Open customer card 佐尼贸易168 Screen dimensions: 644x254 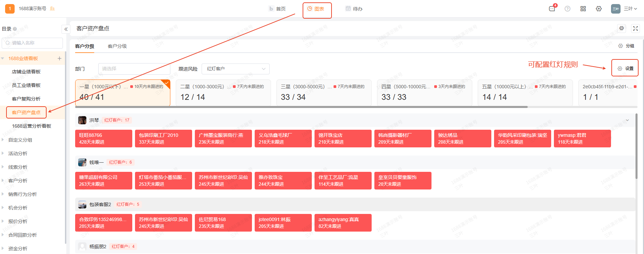pos(223,223)
